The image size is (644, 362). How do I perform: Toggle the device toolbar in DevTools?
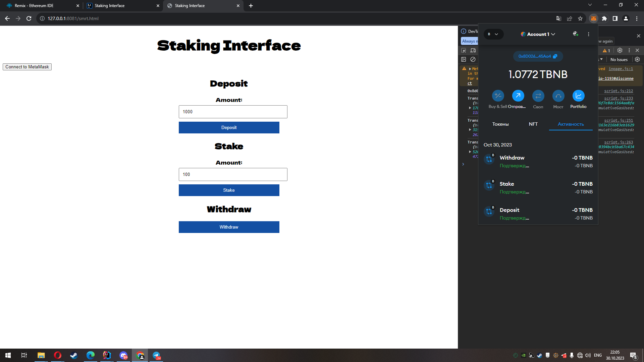coord(473,50)
